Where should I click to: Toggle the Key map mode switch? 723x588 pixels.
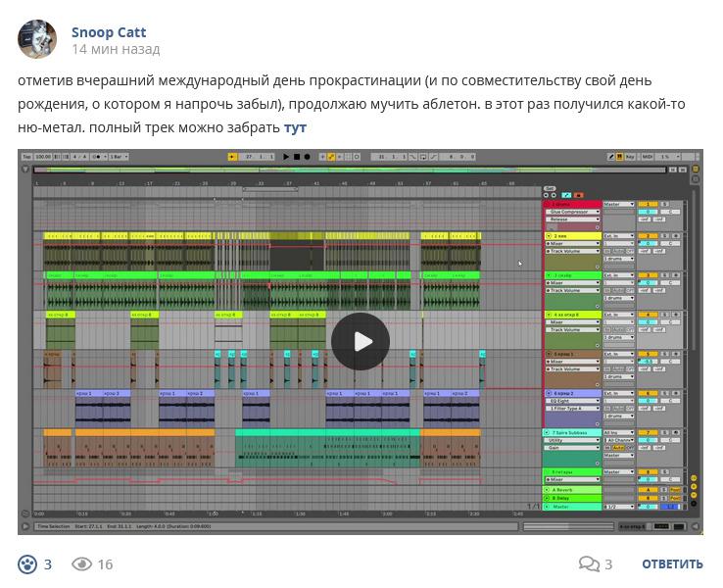click(x=630, y=157)
